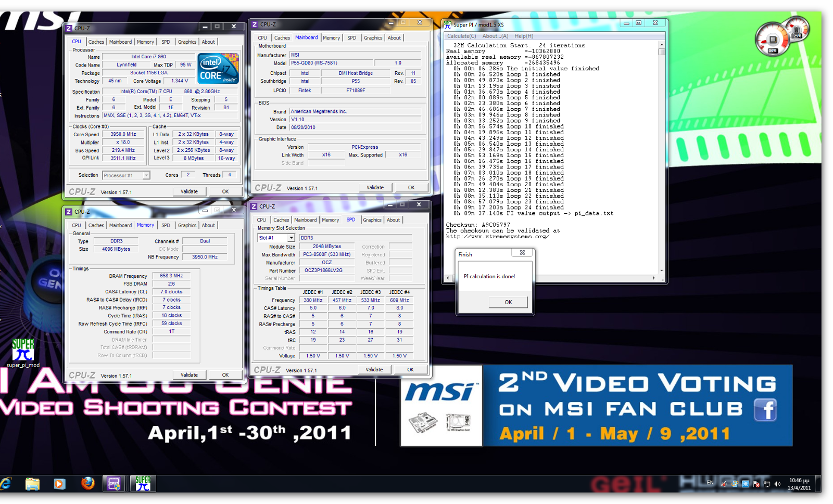The width and height of the screenshot is (833, 504).
Task: Click CAS# Latency 7.0 clocks value
Action: (x=171, y=292)
